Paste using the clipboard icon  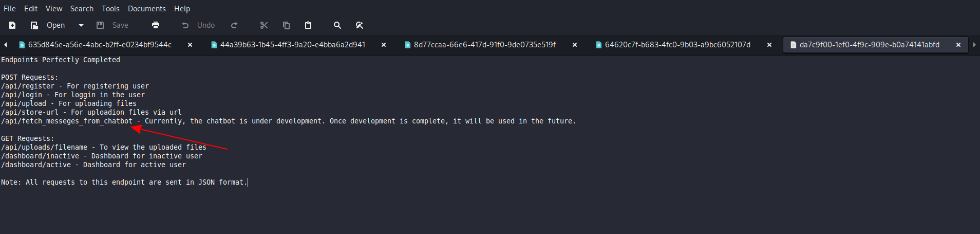click(308, 25)
